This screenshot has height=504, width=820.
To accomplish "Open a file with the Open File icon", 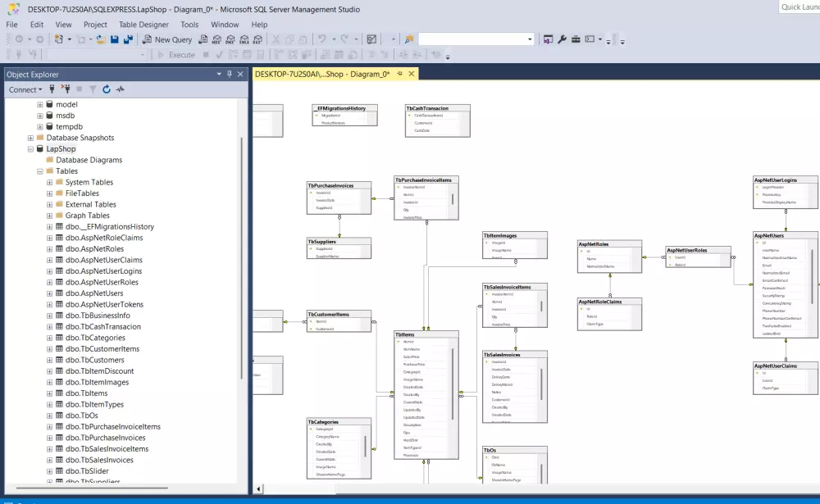I will [100, 39].
